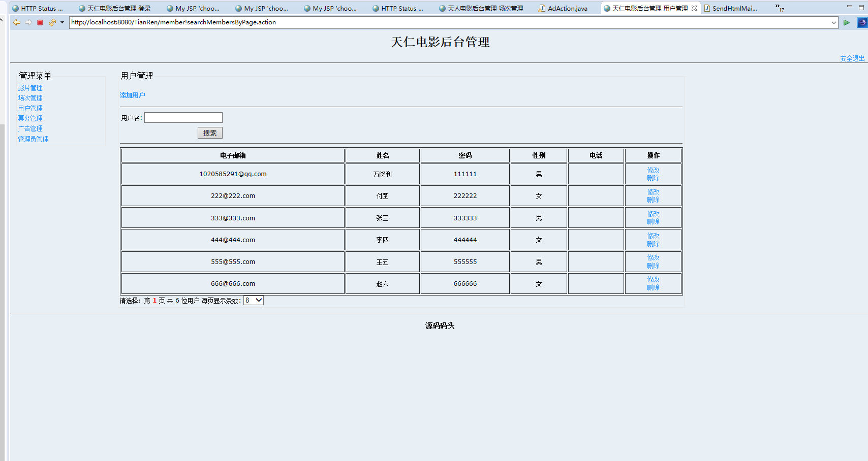This screenshot has height=461, width=868.
Task: Click inside the 用户名 input field
Action: pos(183,117)
